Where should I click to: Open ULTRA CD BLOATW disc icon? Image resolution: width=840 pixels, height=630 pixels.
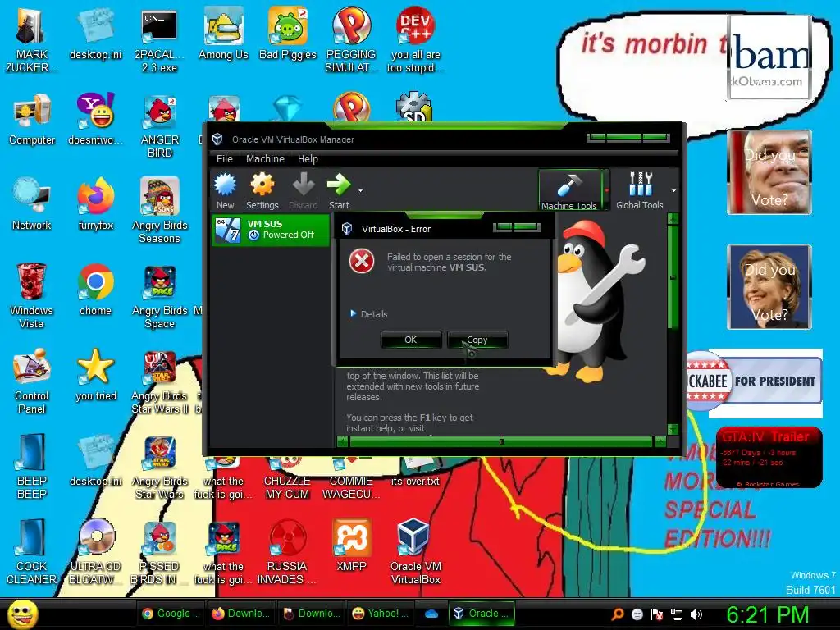click(x=96, y=551)
